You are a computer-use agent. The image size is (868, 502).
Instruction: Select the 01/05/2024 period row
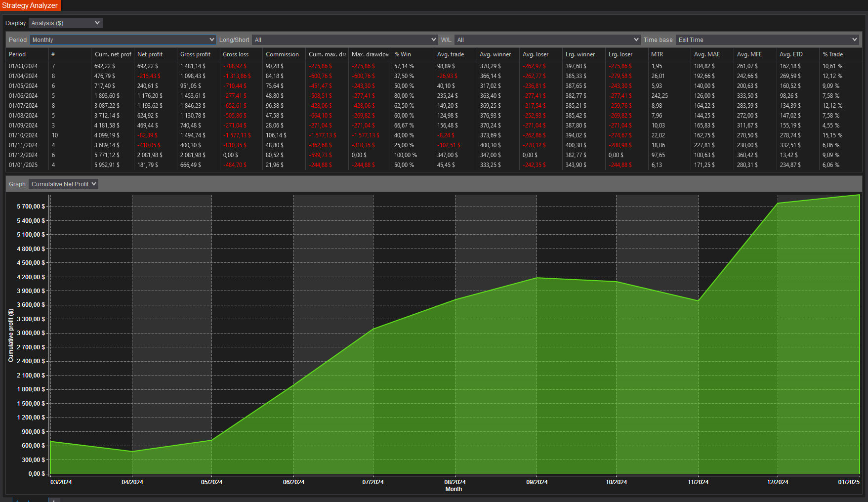[434, 86]
